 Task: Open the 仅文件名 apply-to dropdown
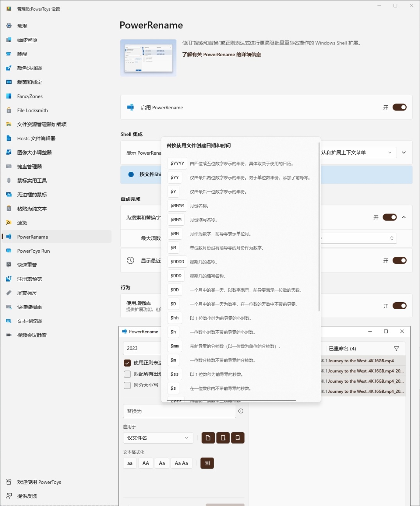coord(158,438)
